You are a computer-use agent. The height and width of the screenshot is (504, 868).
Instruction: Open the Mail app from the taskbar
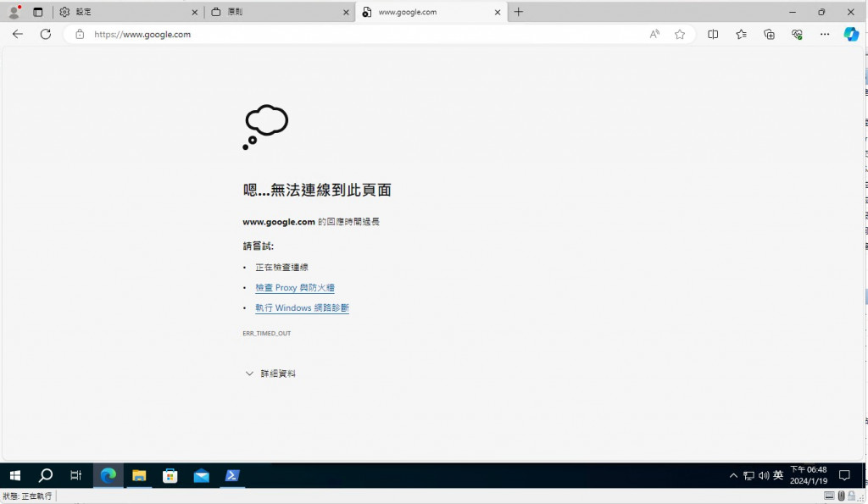point(201,475)
